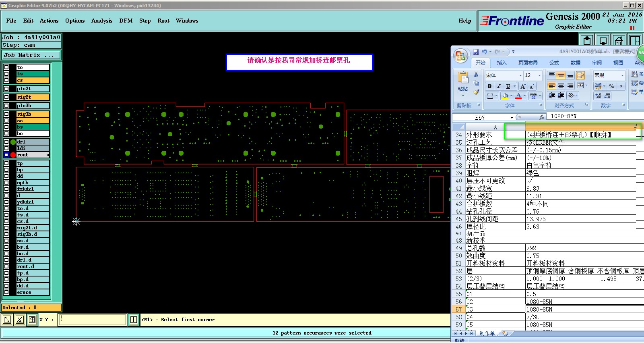
Task: Toggle checkbox for layer mpth
Action: [x=6, y=183]
